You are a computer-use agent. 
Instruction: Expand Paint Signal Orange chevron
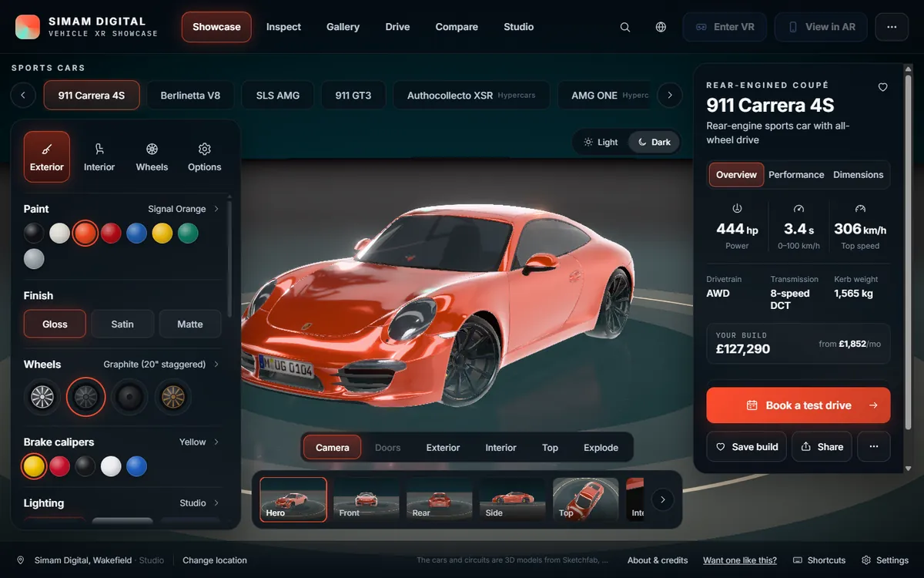(x=216, y=209)
